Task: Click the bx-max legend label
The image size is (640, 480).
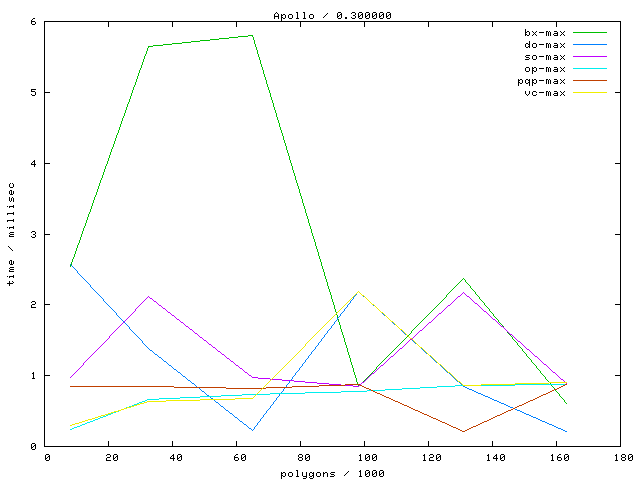Action: 545,33
